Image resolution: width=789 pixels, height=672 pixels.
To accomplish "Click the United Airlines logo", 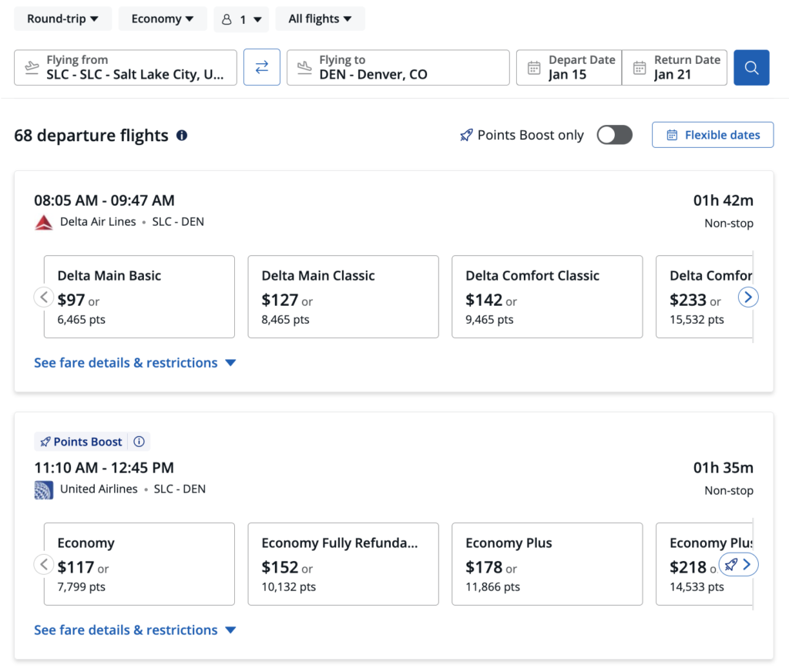I will coord(44,489).
